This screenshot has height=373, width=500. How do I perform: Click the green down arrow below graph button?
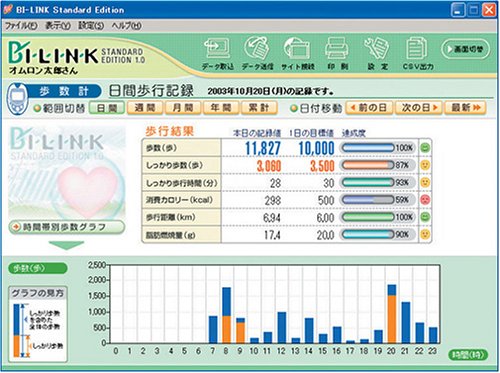pos(66,246)
